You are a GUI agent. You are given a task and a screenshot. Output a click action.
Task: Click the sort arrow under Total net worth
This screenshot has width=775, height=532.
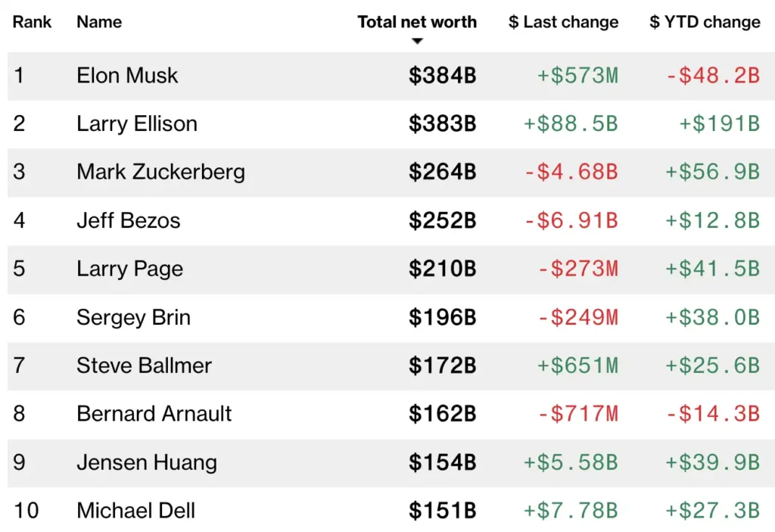(417, 41)
